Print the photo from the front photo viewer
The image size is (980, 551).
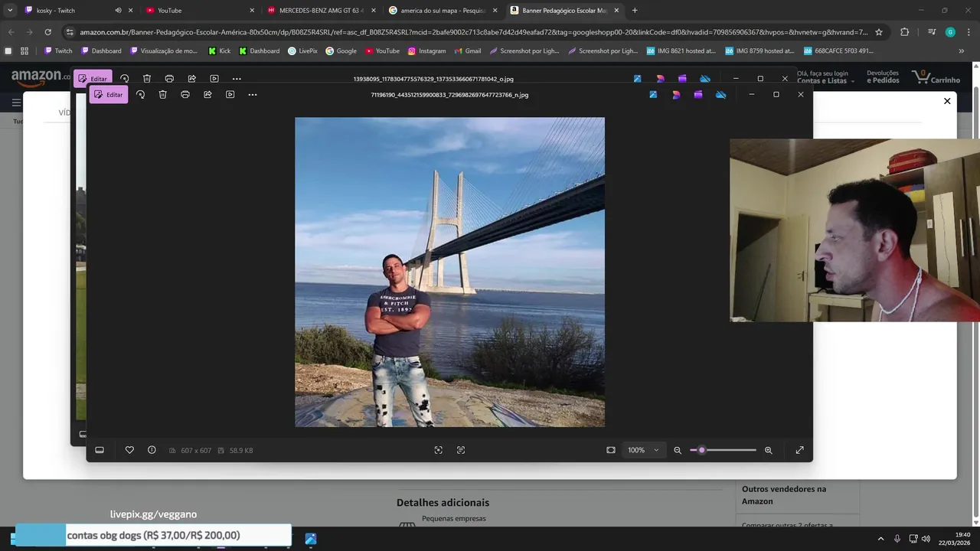coord(185,95)
